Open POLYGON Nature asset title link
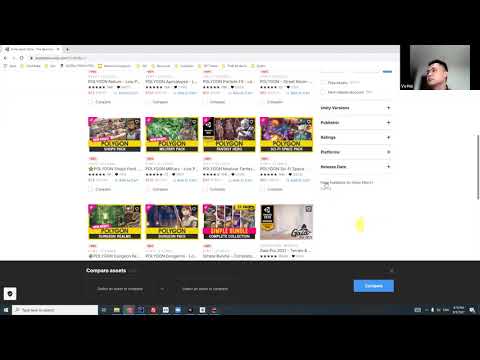This screenshot has height=360, width=480. click(114, 82)
